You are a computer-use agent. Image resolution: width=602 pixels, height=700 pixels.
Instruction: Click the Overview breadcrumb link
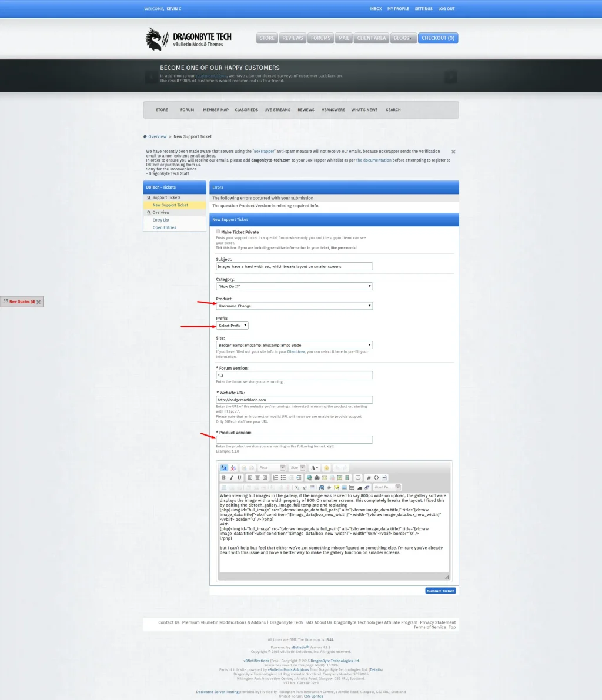tap(157, 136)
